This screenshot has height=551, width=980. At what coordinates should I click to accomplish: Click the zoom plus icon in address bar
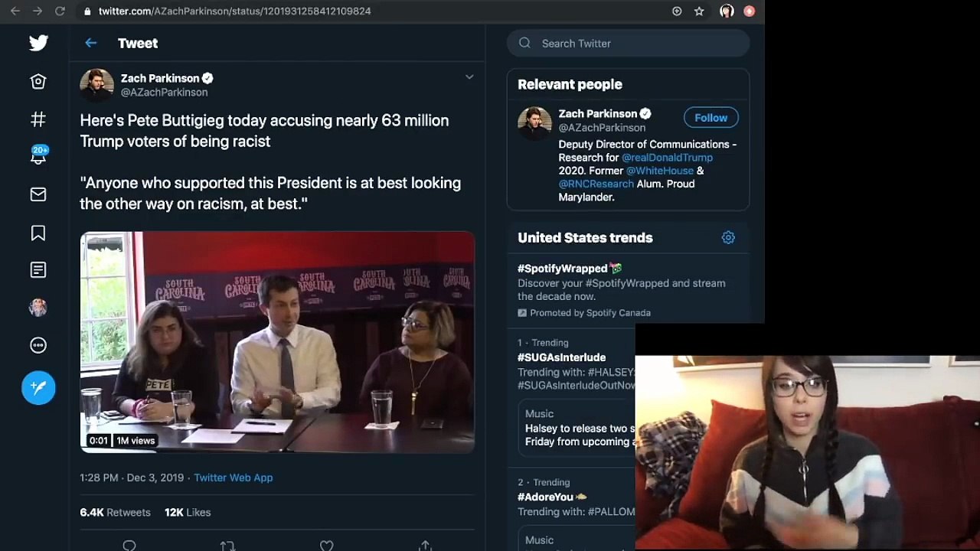(x=677, y=11)
